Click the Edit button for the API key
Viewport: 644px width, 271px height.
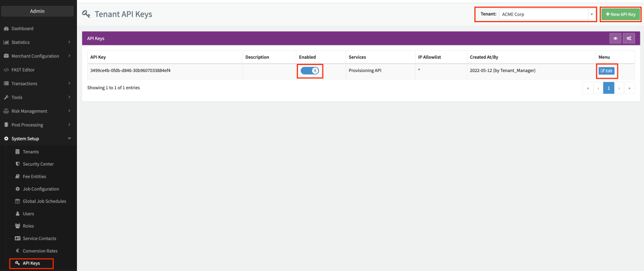coord(606,71)
